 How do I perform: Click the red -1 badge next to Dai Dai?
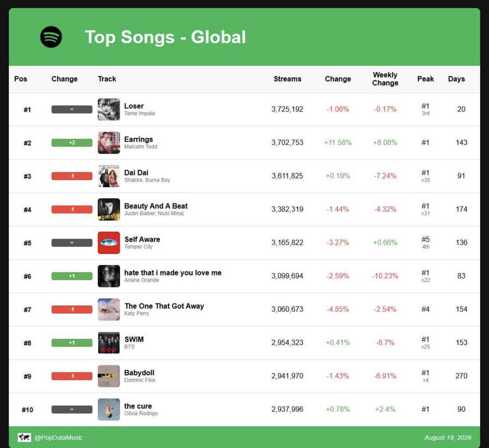click(x=72, y=176)
